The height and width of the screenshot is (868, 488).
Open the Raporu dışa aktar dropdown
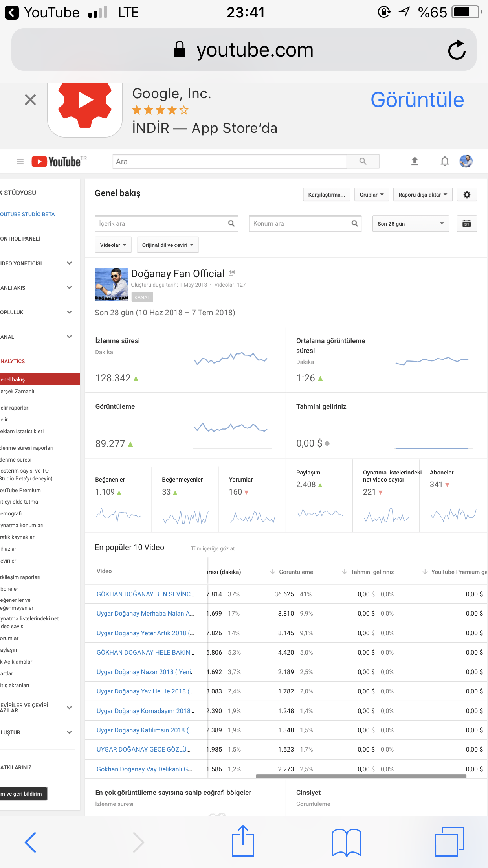tap(423, 195)
